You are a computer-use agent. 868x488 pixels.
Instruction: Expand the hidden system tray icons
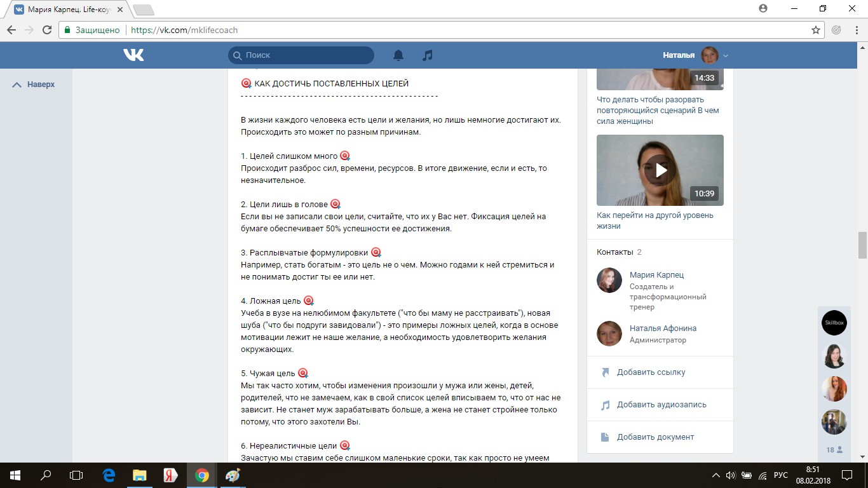[716, 475]
